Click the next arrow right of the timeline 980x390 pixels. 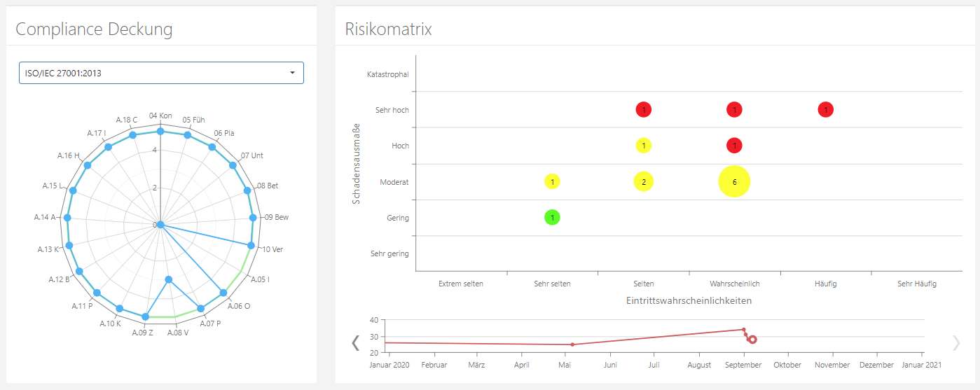(956, 342)
